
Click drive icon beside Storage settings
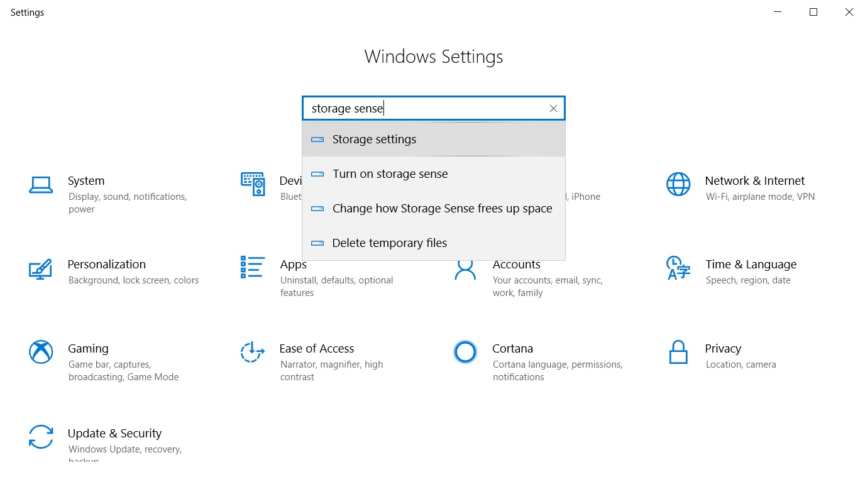tap(318, 140)
